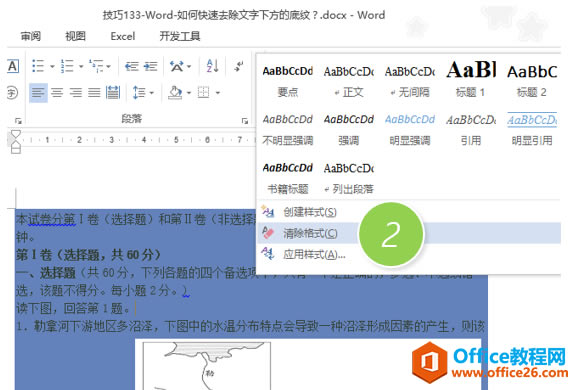Open the line spacing dropdown arrow
Screen dimensions: 575x390
(x=151, y=93)
